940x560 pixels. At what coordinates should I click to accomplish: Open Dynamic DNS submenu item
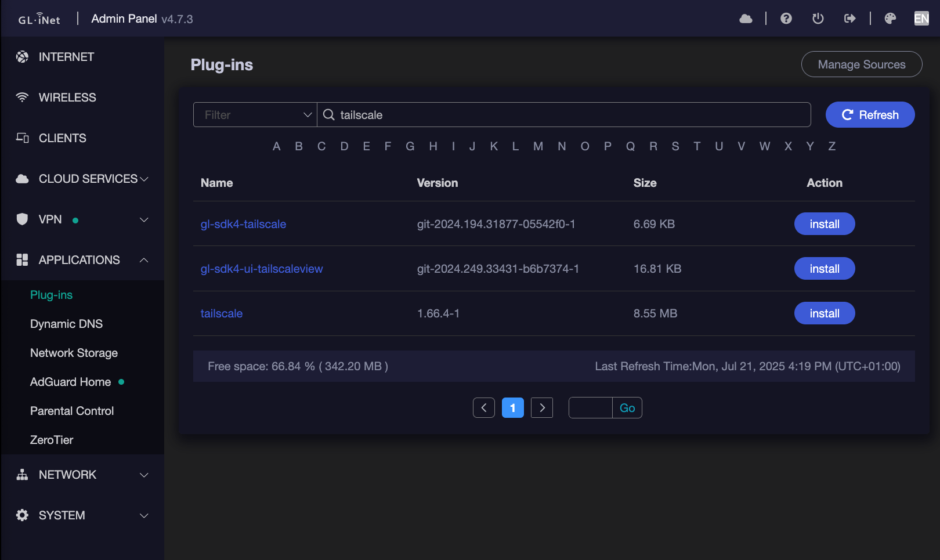click(x=66, y=324)
